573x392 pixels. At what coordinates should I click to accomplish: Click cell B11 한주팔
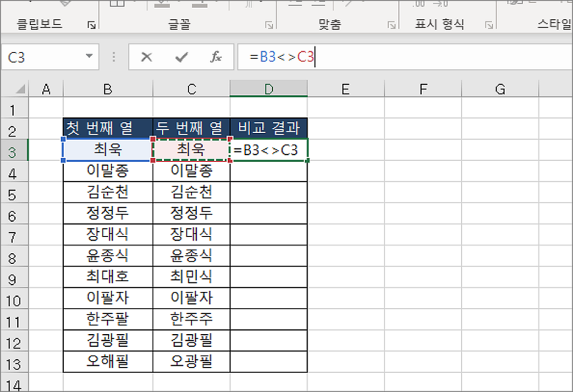[108, 320]
